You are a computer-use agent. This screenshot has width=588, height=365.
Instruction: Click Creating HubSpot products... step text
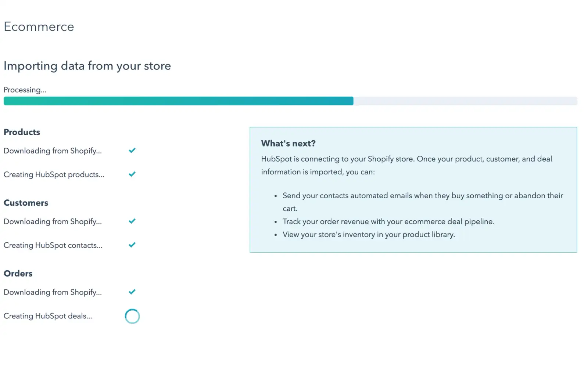click(54, 175)
